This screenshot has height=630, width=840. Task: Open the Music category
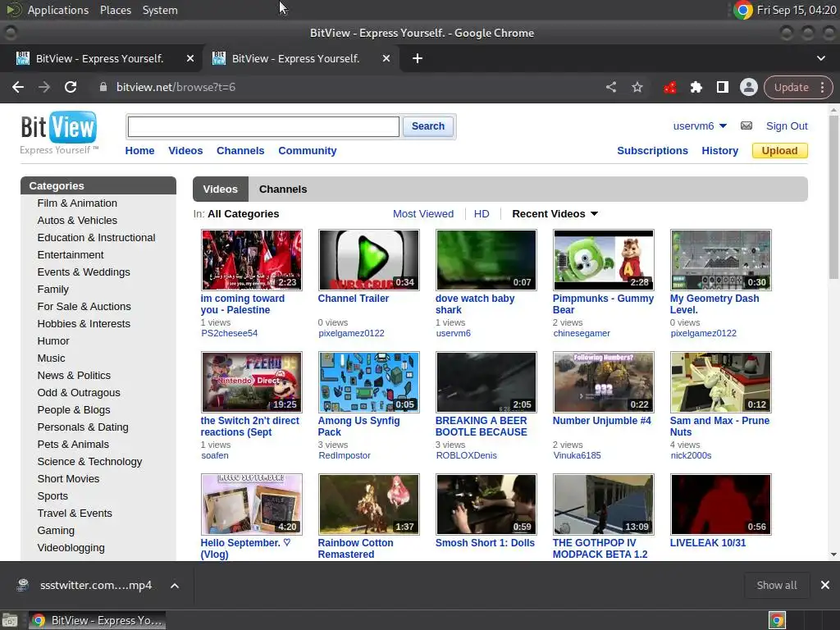click(x=51, y=358)
